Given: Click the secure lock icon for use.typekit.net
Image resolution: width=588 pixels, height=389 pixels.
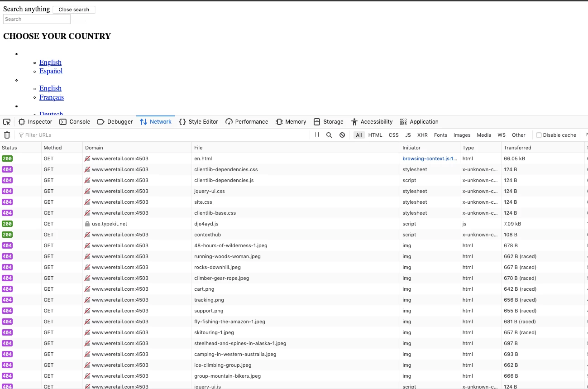Looking at the screenshot, I should tap(87, 224).
